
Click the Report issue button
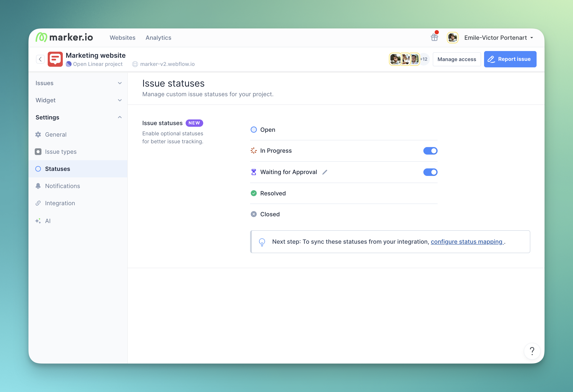click(x=510, y=59)
